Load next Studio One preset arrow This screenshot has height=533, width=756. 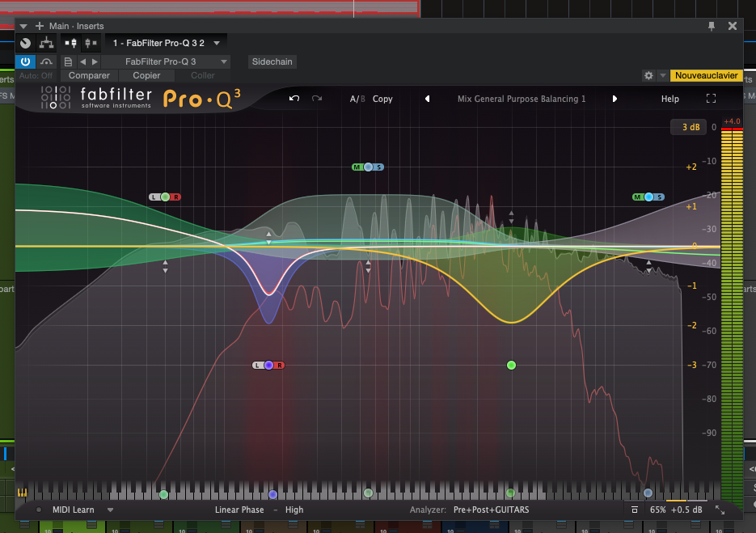point(95,61)
